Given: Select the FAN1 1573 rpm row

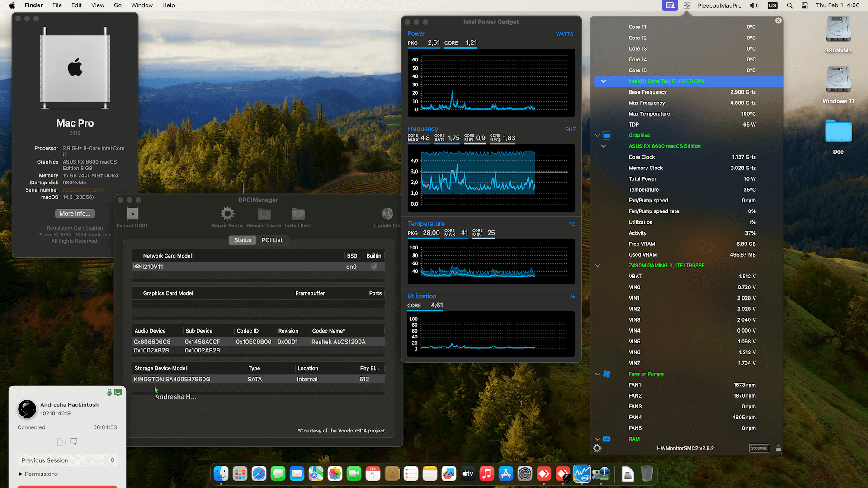Looking at the screenshot, I should click(689, 385).
